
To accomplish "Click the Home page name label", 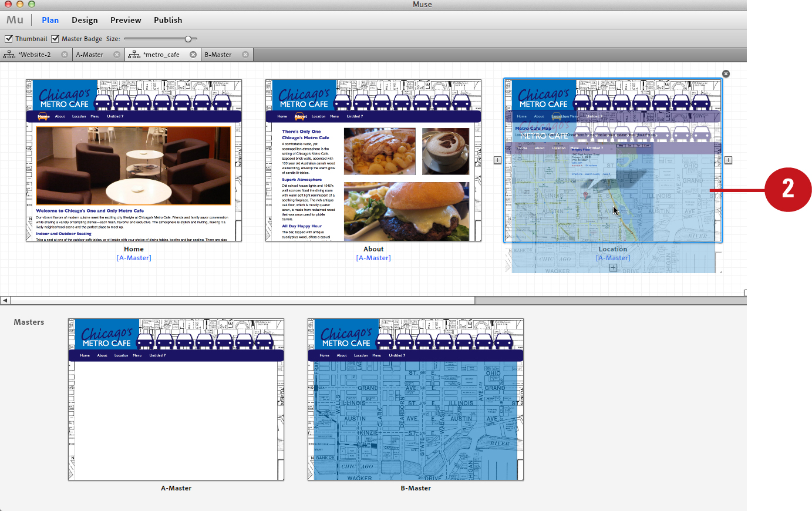I will click(134, 249).
